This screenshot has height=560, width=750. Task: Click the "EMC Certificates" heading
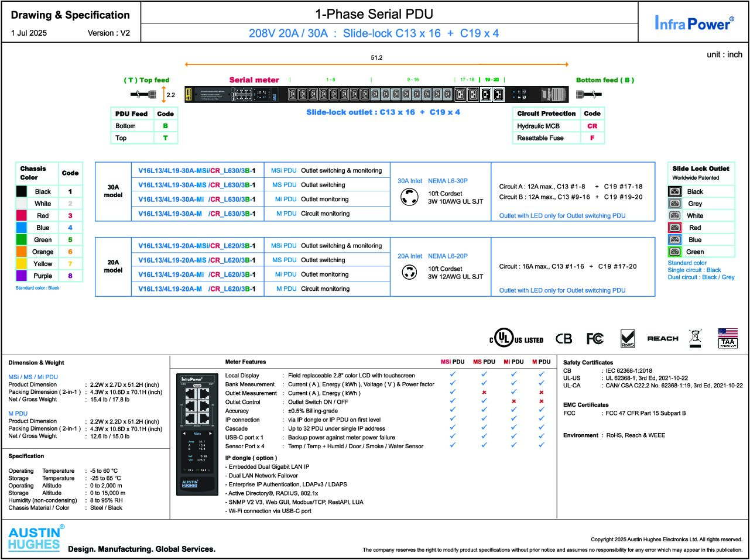pyautogui.click(x=585, y=405)
